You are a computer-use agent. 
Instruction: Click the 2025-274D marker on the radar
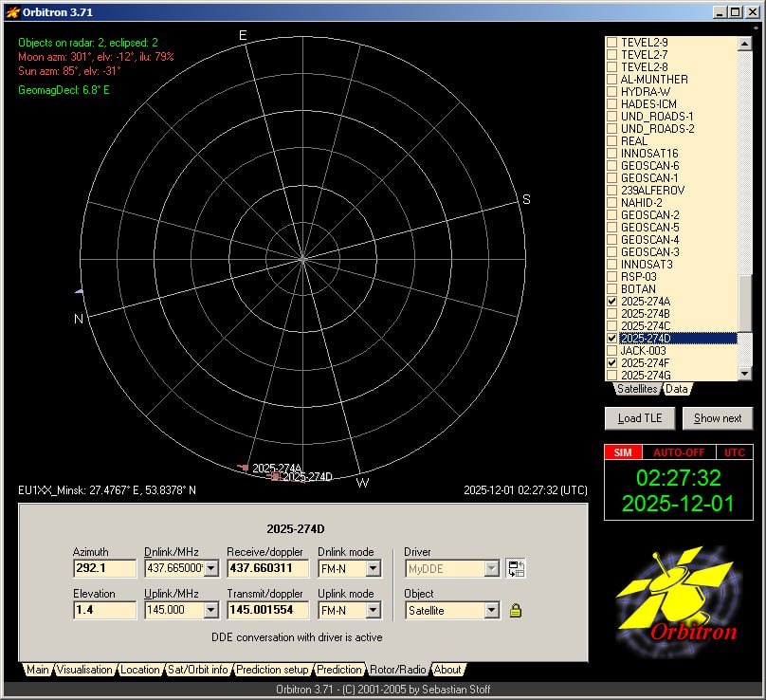point(275,476)
